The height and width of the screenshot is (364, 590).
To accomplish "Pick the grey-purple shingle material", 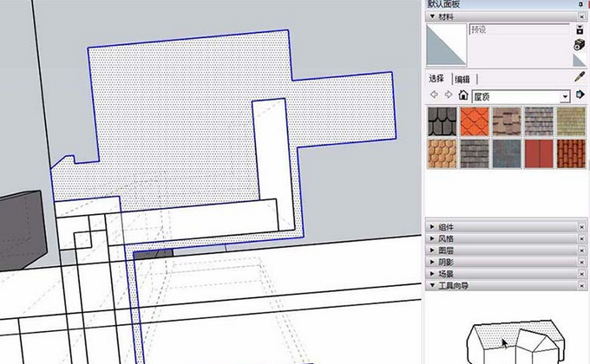I will point(539,121).
